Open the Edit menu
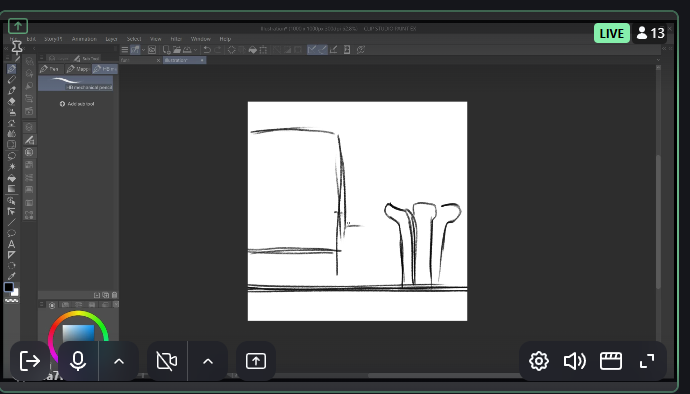This screenshot has height=394, width=690. pos(31,39)
